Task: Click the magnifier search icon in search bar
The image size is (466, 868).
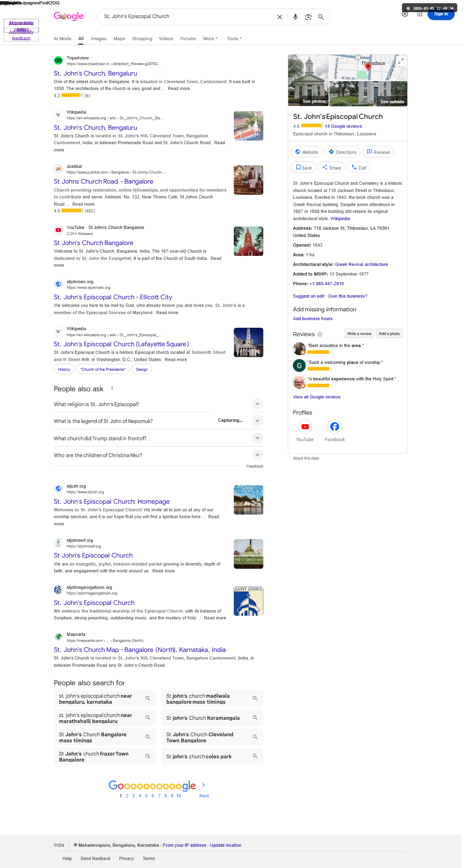Action: [321, 17]
